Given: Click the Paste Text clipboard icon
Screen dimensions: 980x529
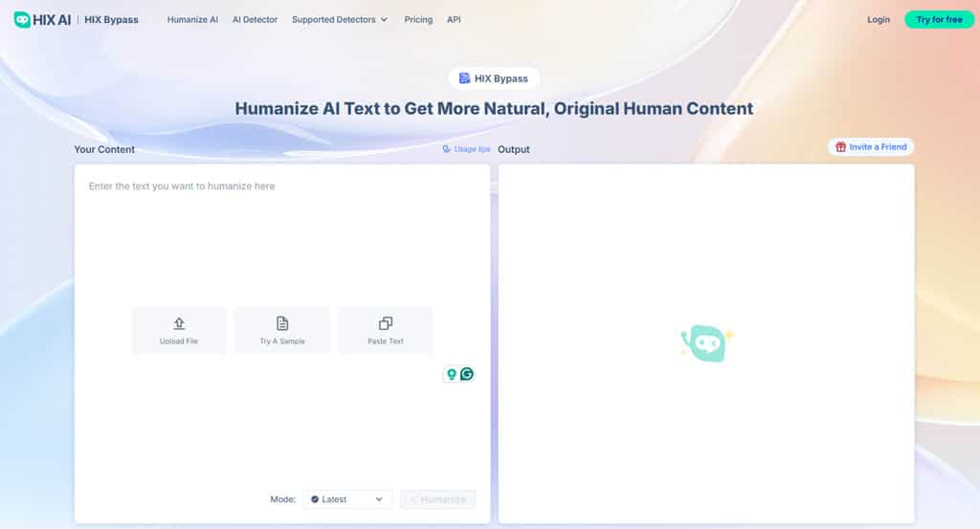Looking at the screenshot, I should (386, 323).
